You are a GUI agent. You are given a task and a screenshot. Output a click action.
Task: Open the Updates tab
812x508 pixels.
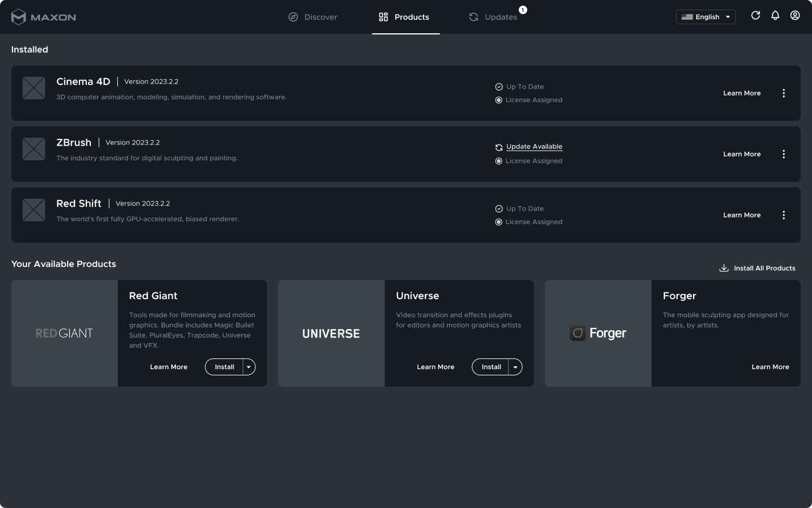point(493,17)
